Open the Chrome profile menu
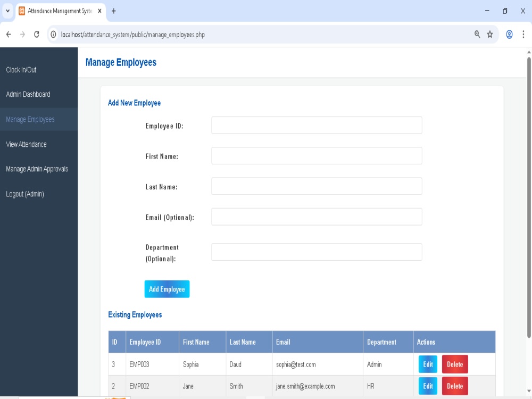 pos(509,34)
